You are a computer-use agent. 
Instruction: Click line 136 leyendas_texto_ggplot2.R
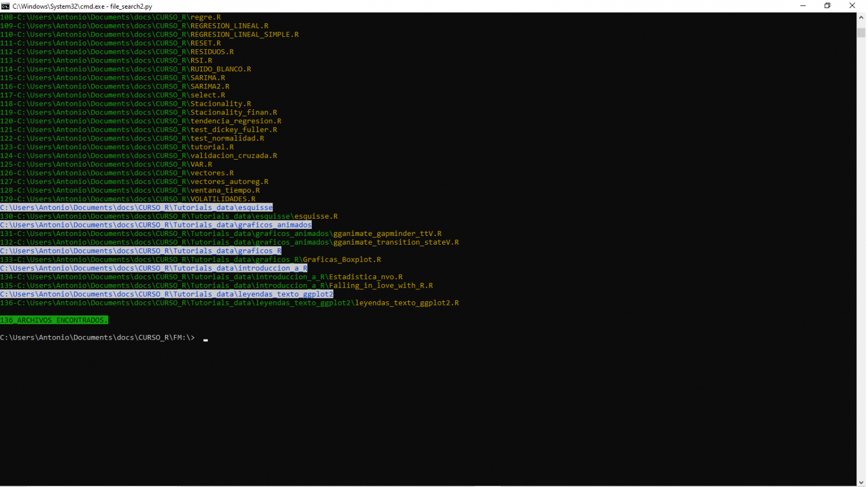point(230,304)
